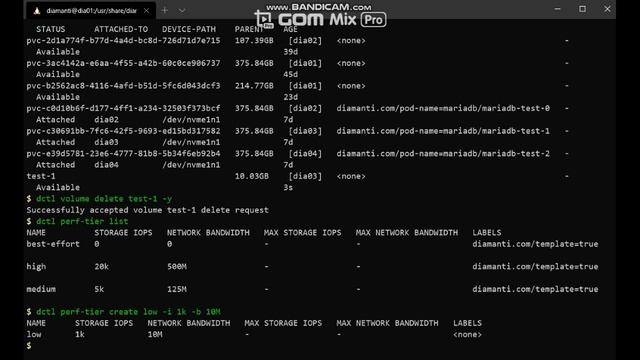Expand the new tab profile dropdown

(x=182, y=11)
